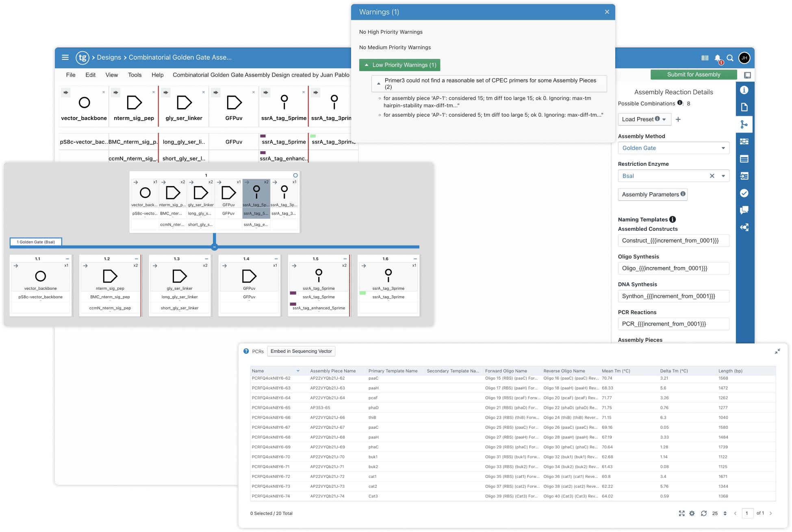Open the comments panel icon in right sidebar
The image size is (792, 532).
[744, 210]
